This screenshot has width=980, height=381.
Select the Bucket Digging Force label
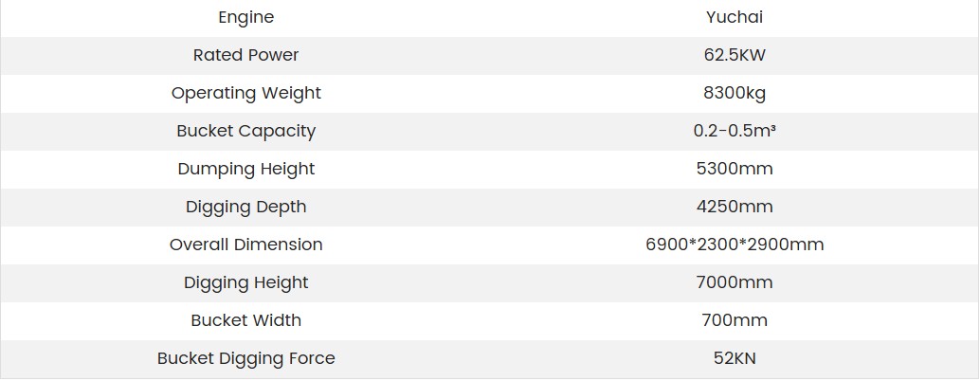tap(245, 358)
